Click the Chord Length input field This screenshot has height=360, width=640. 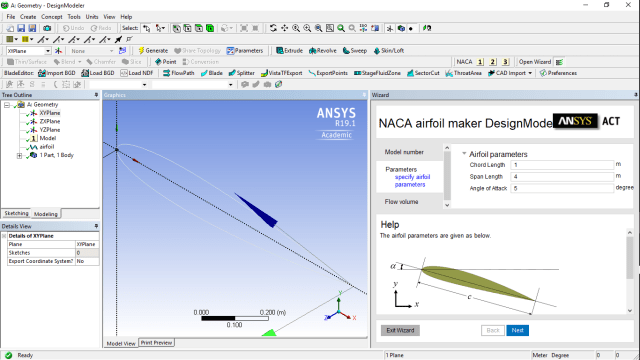(x=562, y=165)
